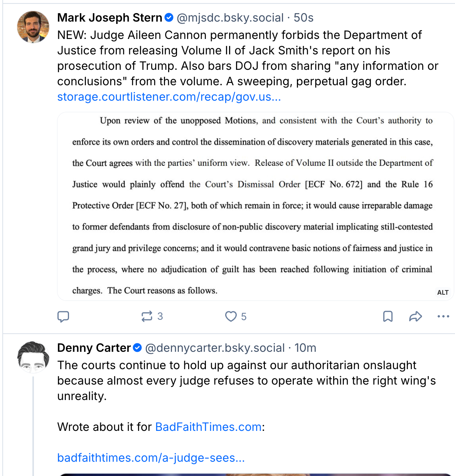455x476 pixels.
Task: Open the BadFaithTimes.com link
Action: click(x=208, y=427)
